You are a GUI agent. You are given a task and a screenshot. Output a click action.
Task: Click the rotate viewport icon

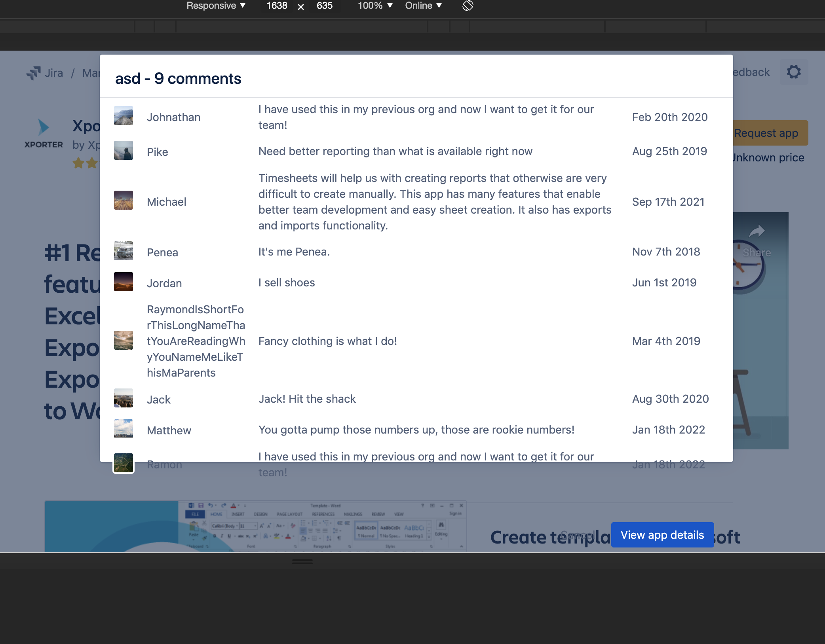point(468,6)
